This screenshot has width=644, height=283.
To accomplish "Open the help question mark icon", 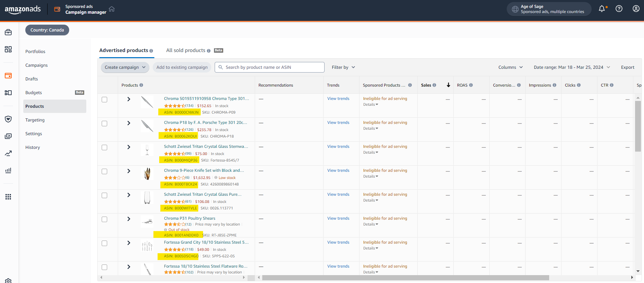I will 619,9.
